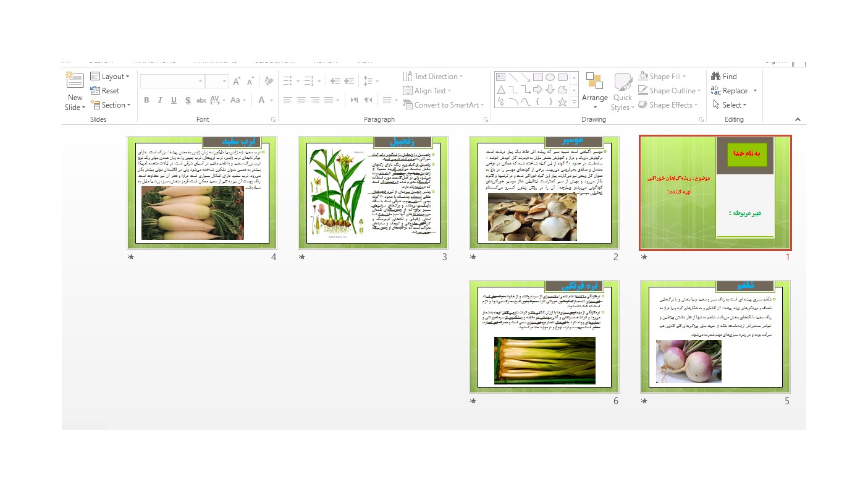The image size is (868, 492).
Task: Click the Font Color button
Action: tap(262, 100)
